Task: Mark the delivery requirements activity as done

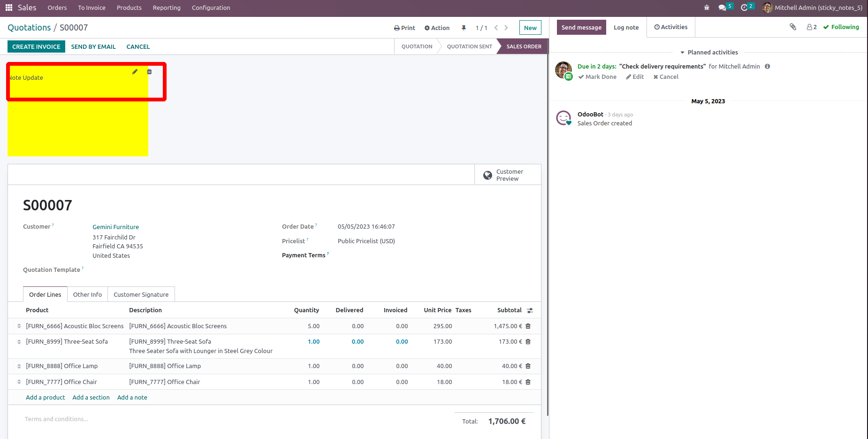Action: coord(597,77)
